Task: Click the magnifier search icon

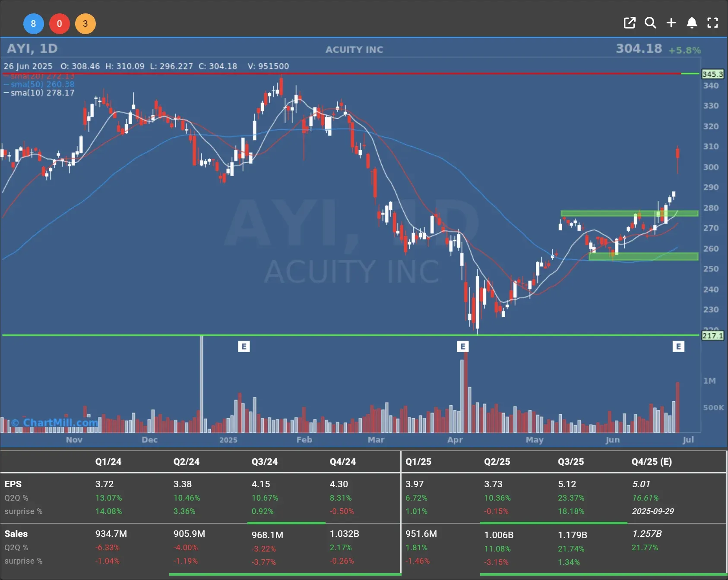Action: 650,23
